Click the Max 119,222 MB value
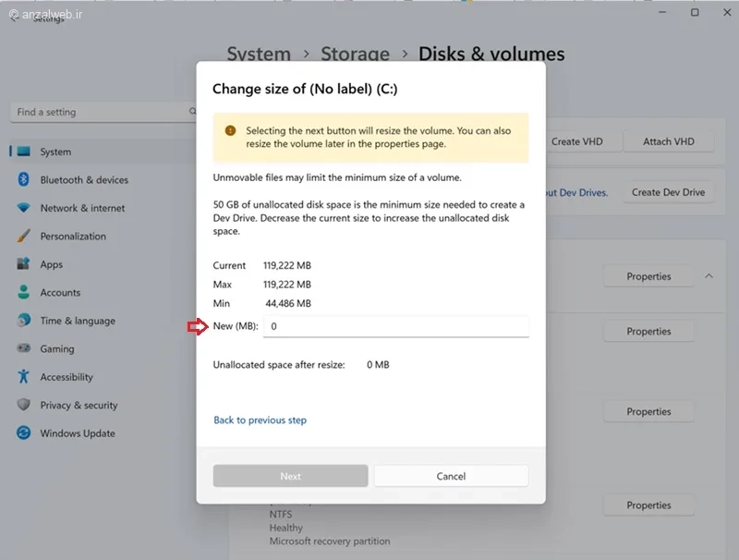This screenshot has height=560, width=739. click(287, 285)
